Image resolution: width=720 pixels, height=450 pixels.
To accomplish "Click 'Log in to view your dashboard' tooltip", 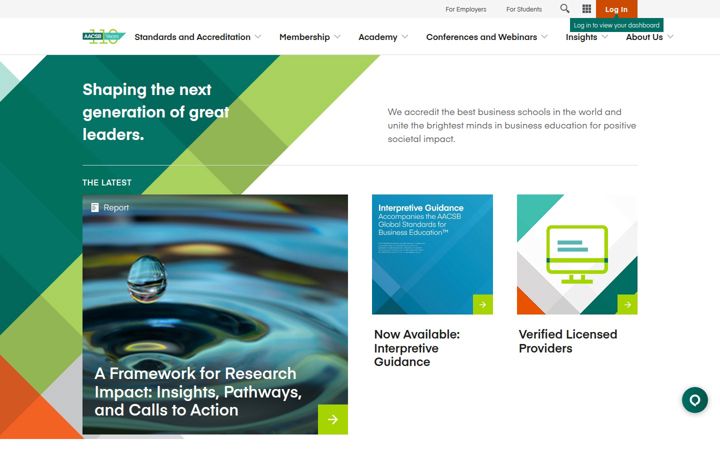I will click(x=616, y=25).
